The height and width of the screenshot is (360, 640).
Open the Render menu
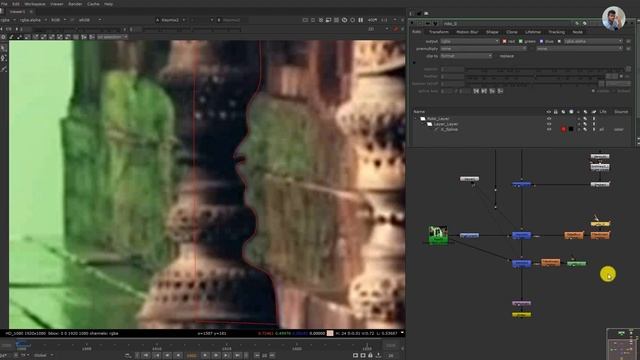75,4
